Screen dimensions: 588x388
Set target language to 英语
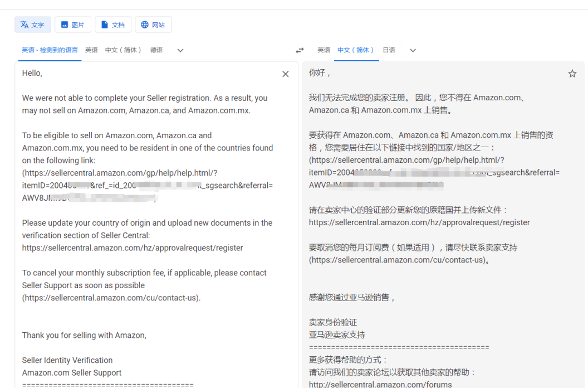tap(324, 50)
